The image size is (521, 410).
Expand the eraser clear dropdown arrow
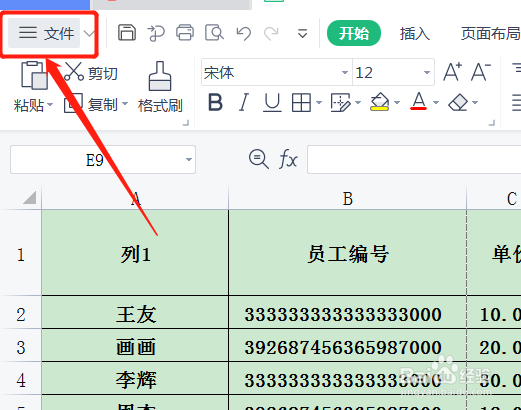[475, 103]
